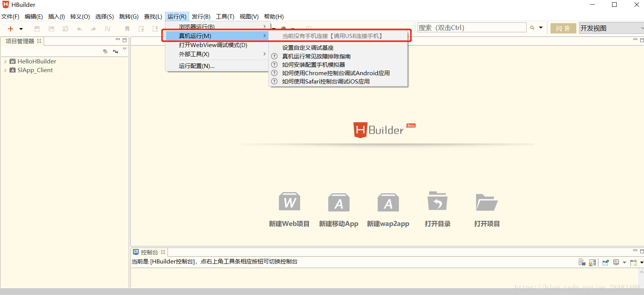Open the 开发视图 perspective combo box
The image size is (644, 295).
(611, 28)
